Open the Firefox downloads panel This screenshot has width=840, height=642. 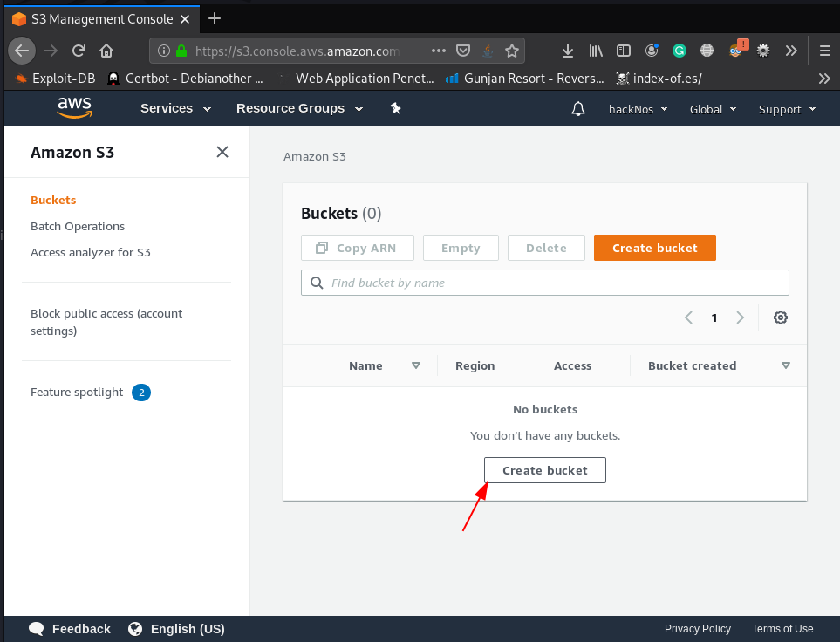(x=568, y=51)
